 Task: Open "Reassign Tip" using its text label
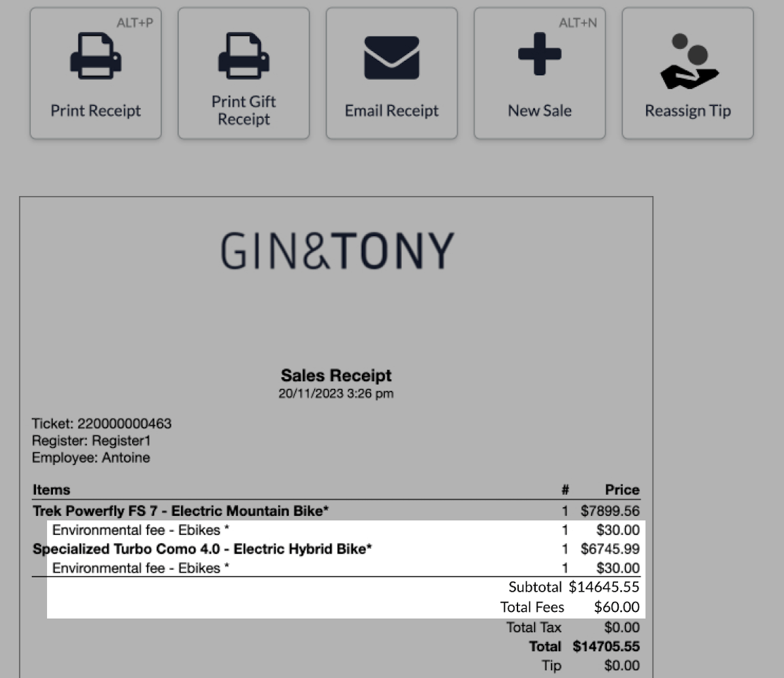pyautogui.click(x=687, y=110)
